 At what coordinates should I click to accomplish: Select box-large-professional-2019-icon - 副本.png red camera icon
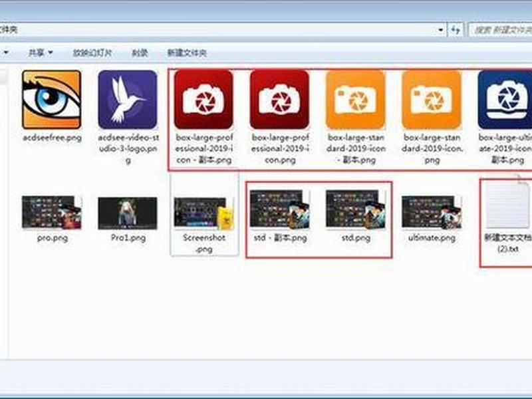(203, 100)
